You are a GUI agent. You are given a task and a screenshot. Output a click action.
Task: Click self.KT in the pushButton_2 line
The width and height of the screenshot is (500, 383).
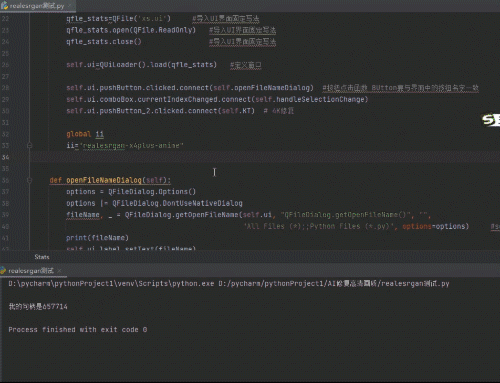[236, 111]
